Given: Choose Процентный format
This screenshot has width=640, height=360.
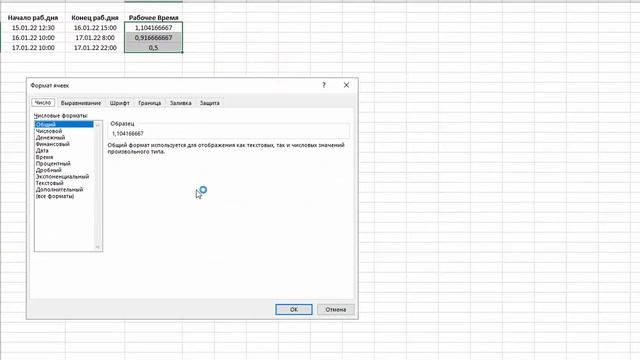Looking at the screenshot, I should [64, 164].
